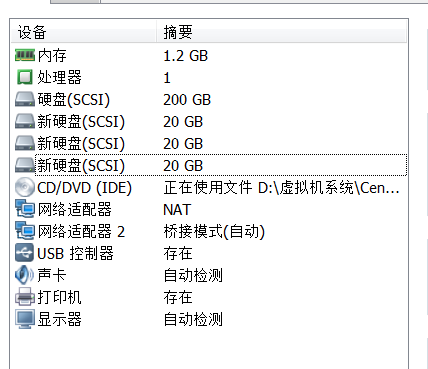This screenshot has width=428, height=369.
Task: Click the display (显示器) monitor icon
Action: 25,319
